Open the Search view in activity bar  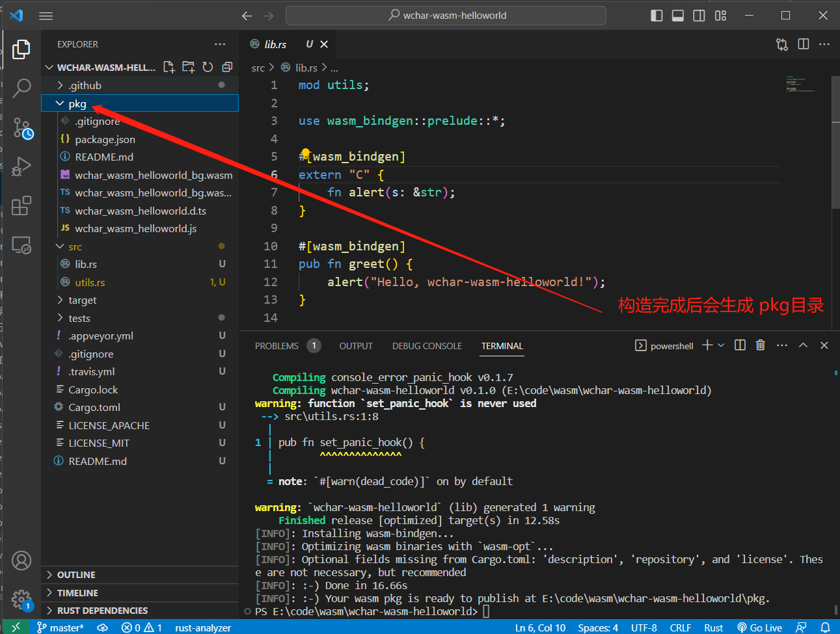tap(21, 87)
